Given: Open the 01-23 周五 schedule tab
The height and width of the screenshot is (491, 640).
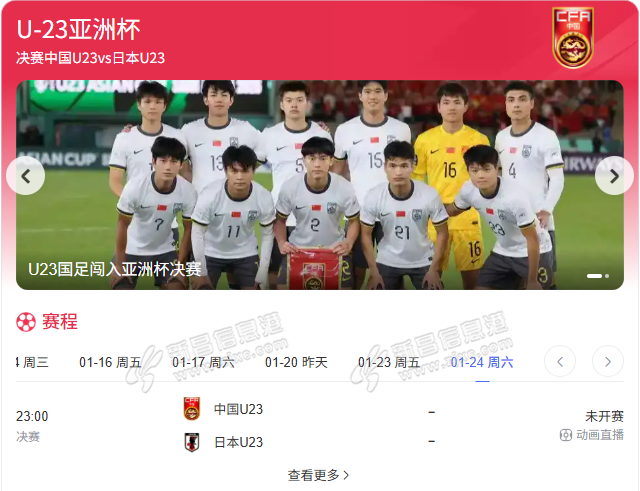Looking at the screenshot, I should tap(389, 362).
